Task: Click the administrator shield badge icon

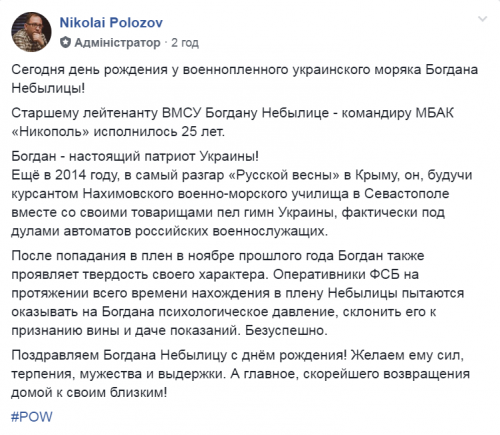Action: 65,42
